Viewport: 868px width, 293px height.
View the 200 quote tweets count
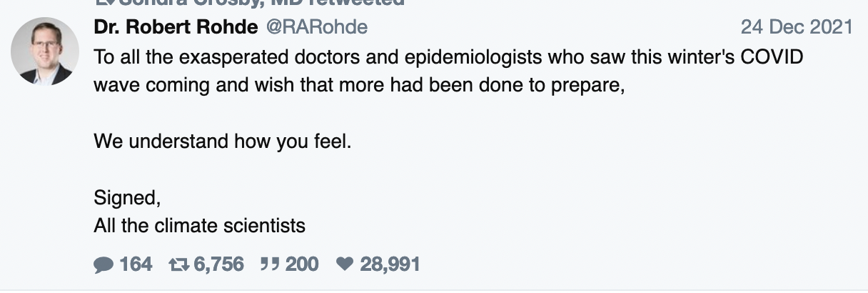(x=302, y=265)
